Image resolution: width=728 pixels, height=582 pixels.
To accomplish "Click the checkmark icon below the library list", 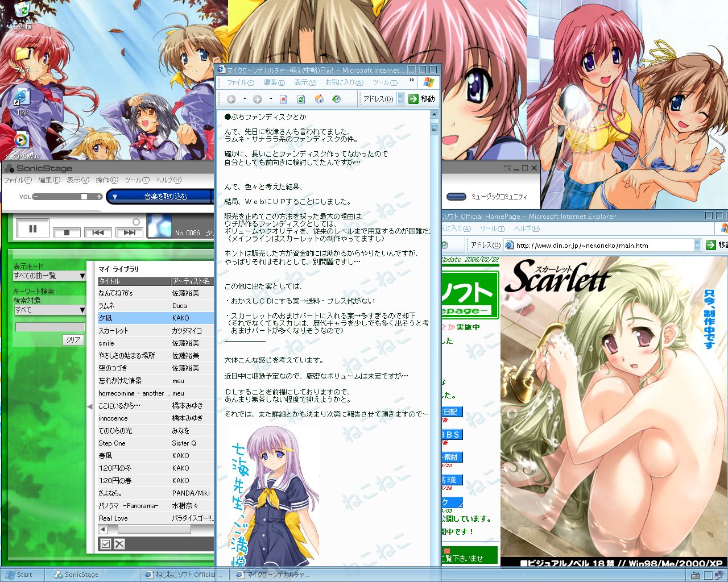I will pyautogui.click(x=105, y=544).
